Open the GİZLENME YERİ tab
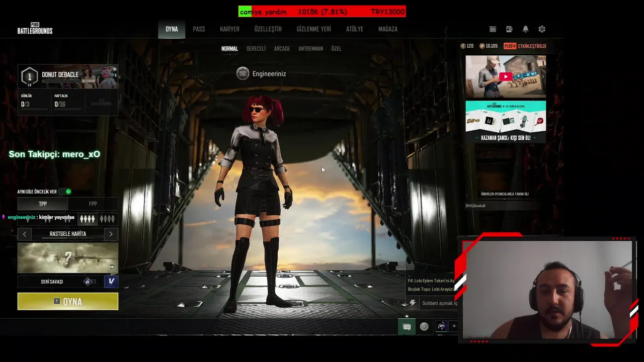Viewport: 644px width, 362px height. pyautogui.click(x=313, y=29)
